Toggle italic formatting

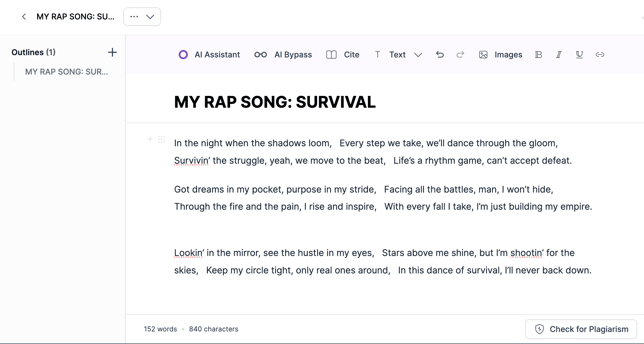point(559,55)
